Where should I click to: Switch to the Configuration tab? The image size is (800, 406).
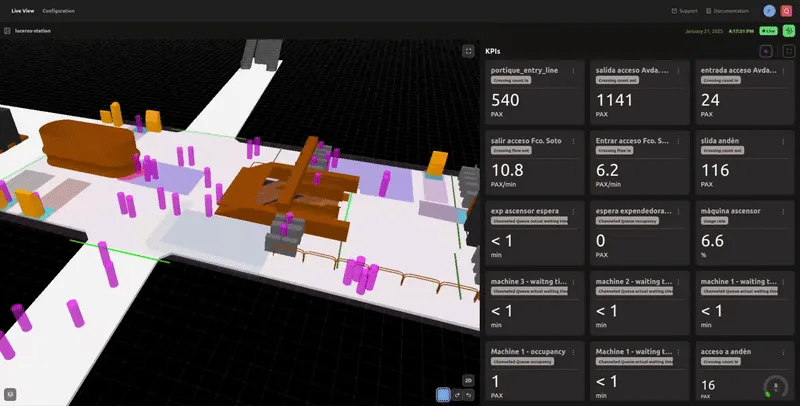[58, 11]
